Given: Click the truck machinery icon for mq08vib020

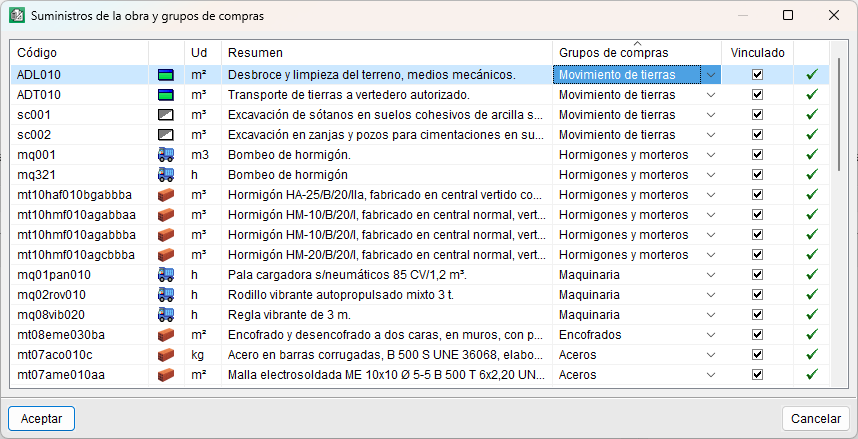Looking at the screenshot, I should click(x=166, y=315).
